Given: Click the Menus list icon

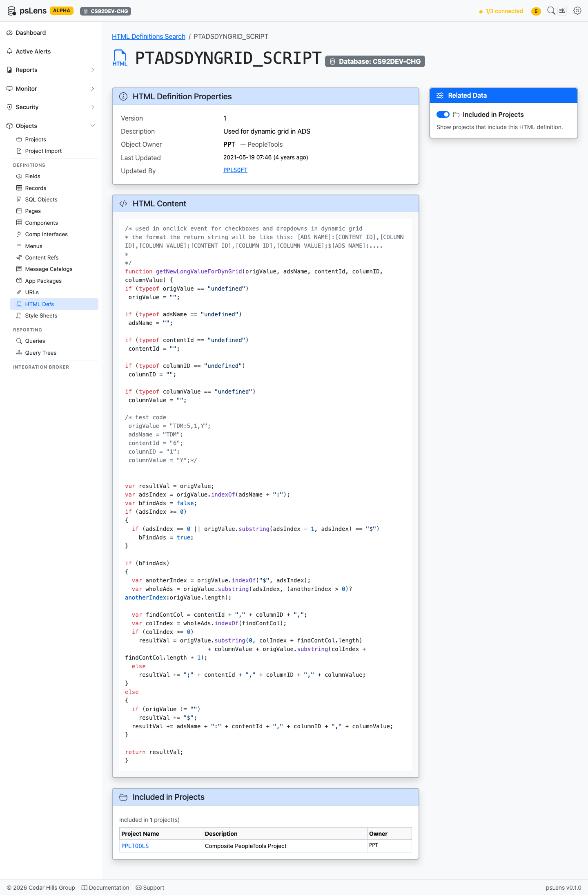Looking at the screenshot, I should pyautogui.click(x=19, y=246).
